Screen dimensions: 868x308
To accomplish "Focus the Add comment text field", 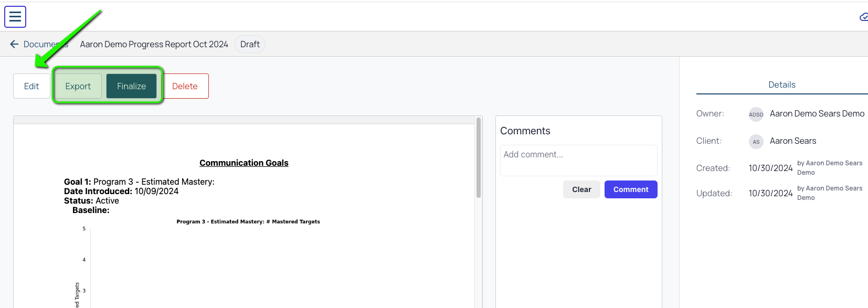I will tap(578, 160).
